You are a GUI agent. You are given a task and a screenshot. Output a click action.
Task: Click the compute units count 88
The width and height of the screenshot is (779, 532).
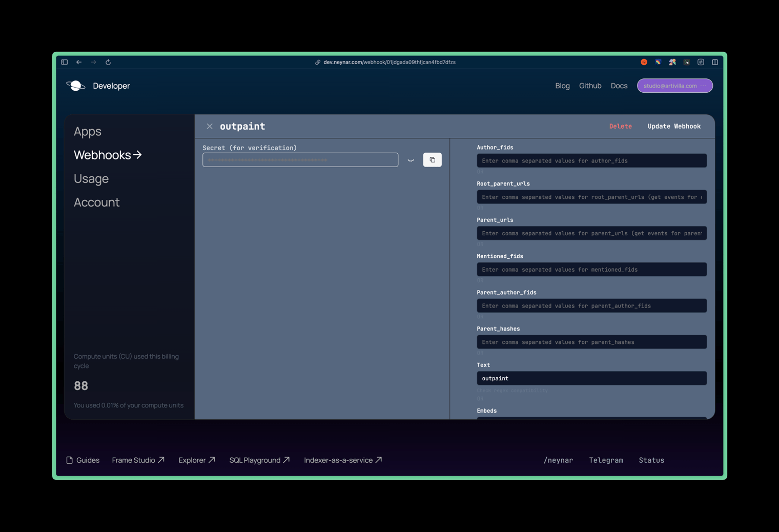pos(81,386)
